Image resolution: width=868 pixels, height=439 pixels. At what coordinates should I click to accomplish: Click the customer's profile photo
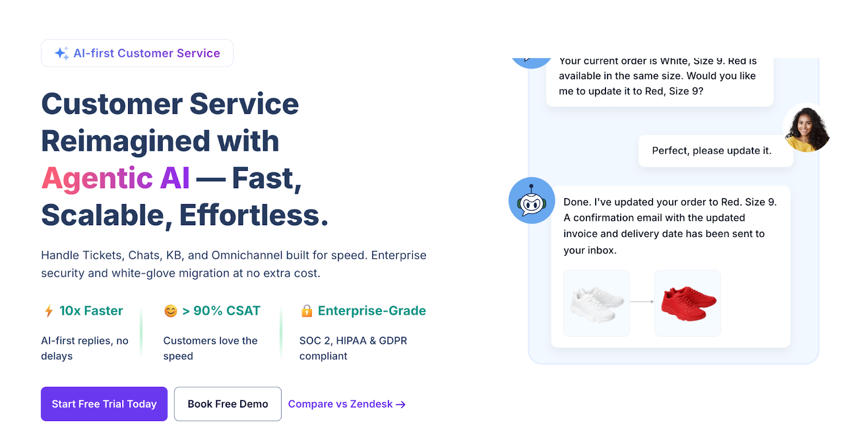click(x=808, y=129)
